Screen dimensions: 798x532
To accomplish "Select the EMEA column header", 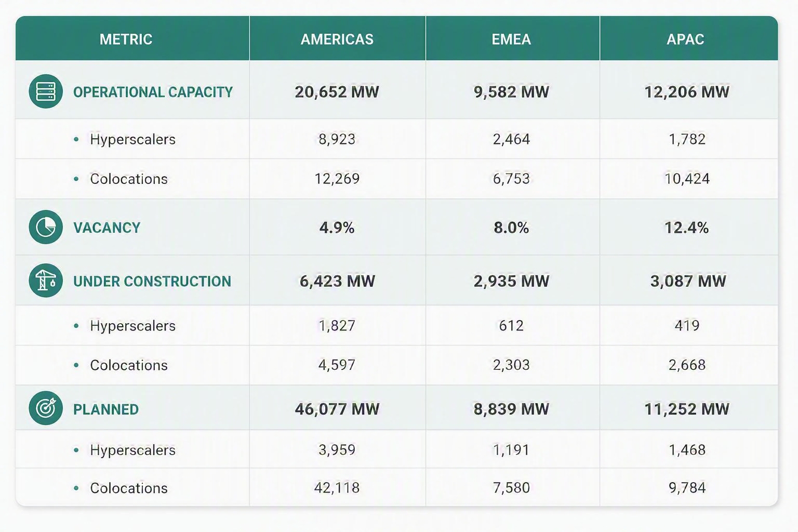I will click(512, 39).
